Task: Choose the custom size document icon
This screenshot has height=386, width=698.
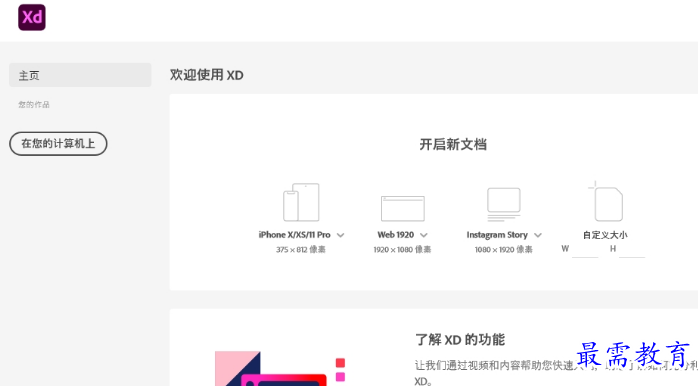Action: pyautogui.click(x=606, y=201)
